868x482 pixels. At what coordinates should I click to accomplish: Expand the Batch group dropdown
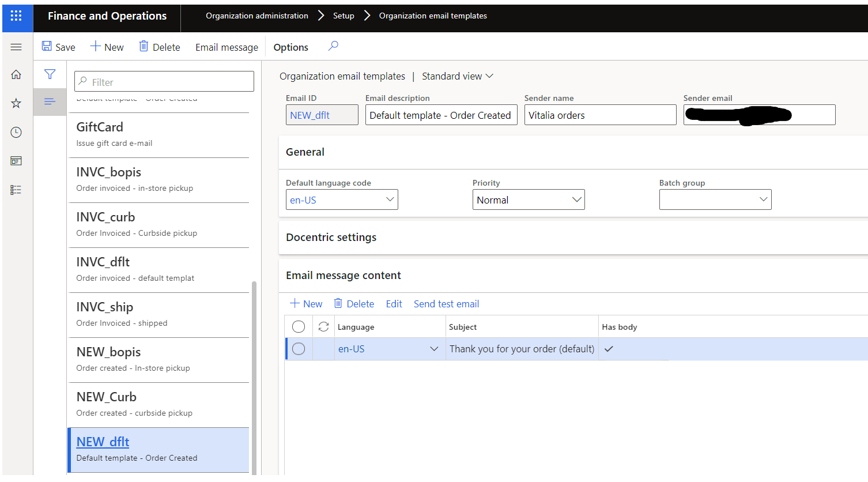[715, 199]
